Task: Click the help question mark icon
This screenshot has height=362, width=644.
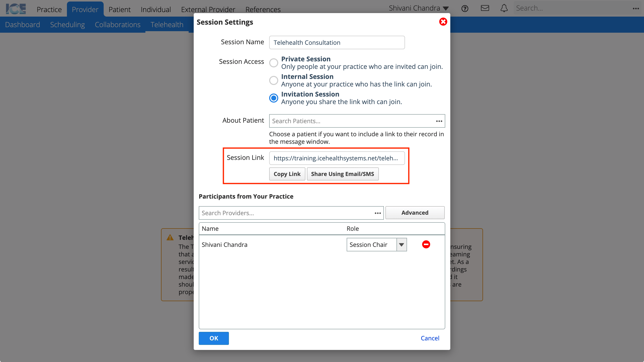Action: [x=465, y=8]
